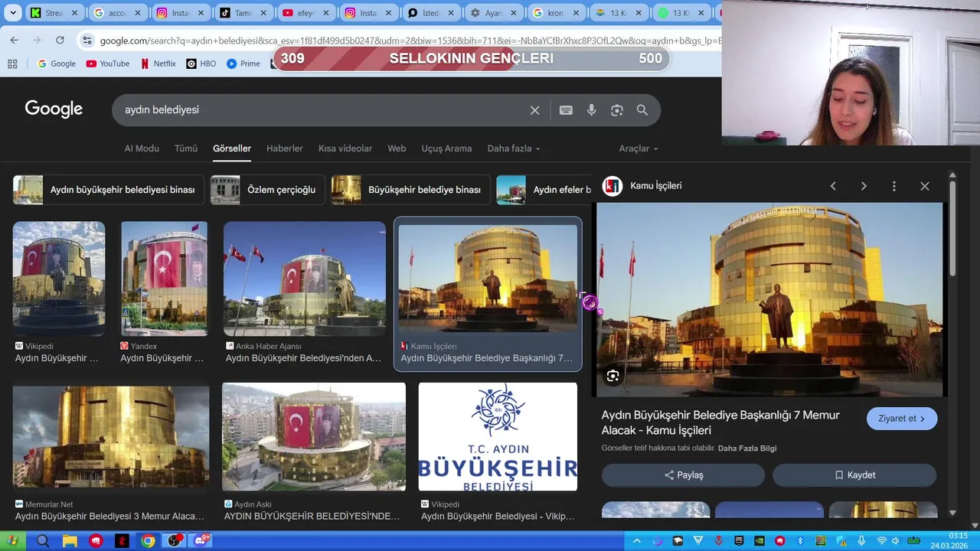
Task: Reload the page with the refresh icon
Action: tap(60, 40)
